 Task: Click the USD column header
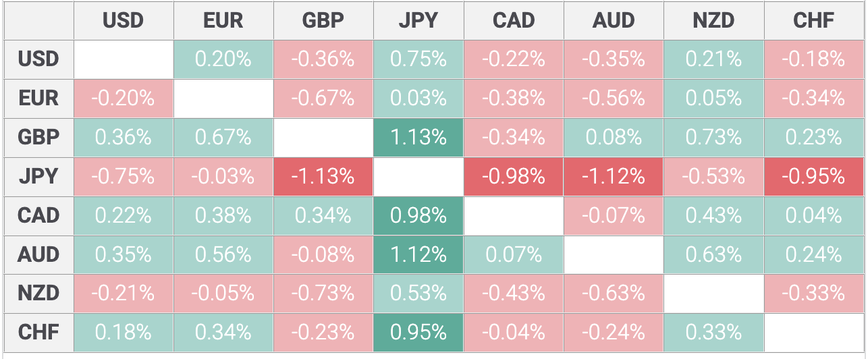(x=124, y=20)
